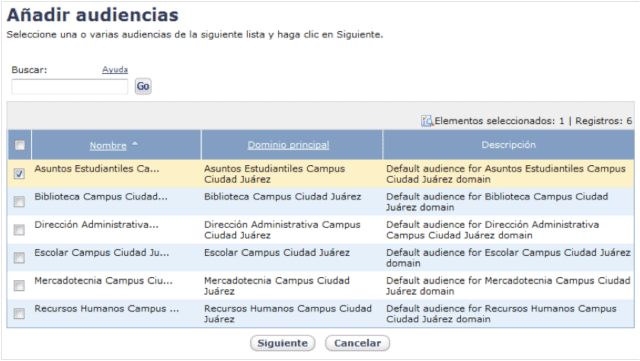Click the Go search button
Image resolution: width=640 pixels, height=361 pixels.
[x=143, y=86]
